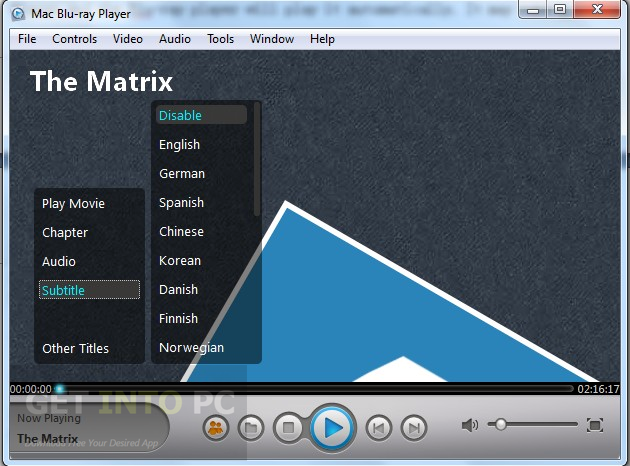Adjust the volume slider knob
The image size is (630, 466).
click(x=500, y=424)
